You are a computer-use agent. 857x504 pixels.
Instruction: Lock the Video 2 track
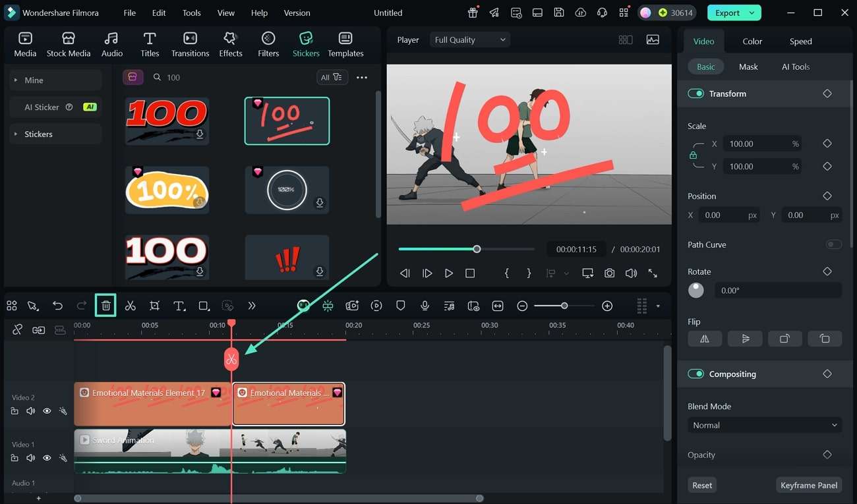click(15, 411)
